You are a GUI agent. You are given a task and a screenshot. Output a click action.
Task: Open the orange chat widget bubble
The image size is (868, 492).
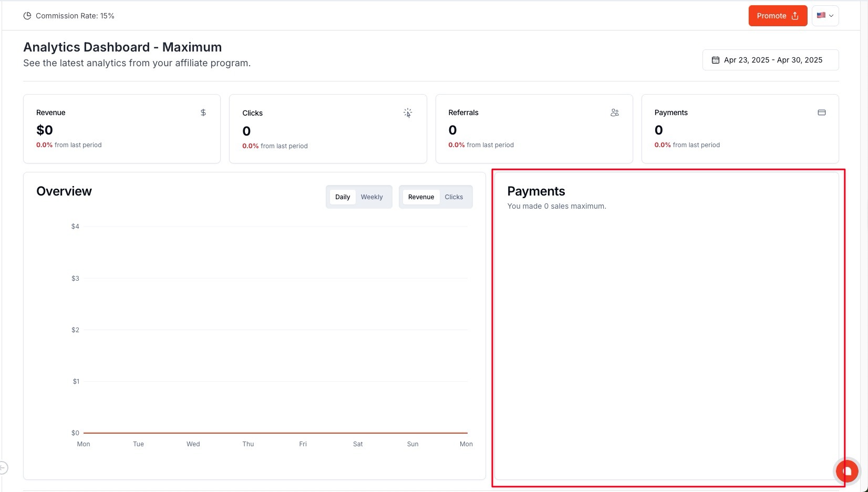pyautogui.click(x=847, y=470)
